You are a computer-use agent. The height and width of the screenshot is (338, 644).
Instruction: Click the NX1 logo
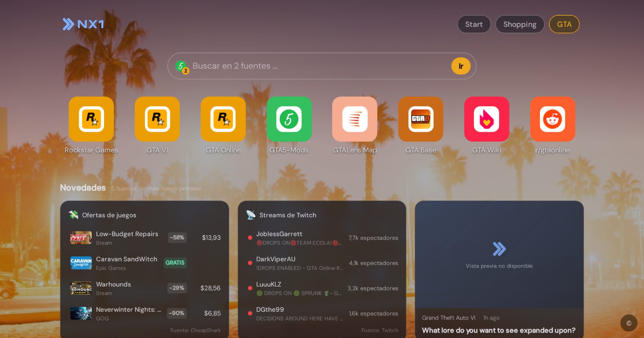click(x=83, y=24)
